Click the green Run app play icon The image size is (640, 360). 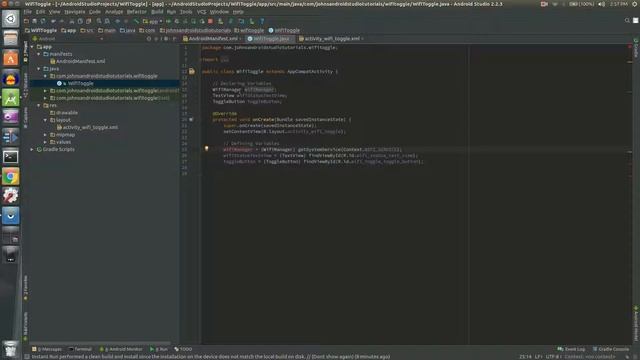(169, 21)
